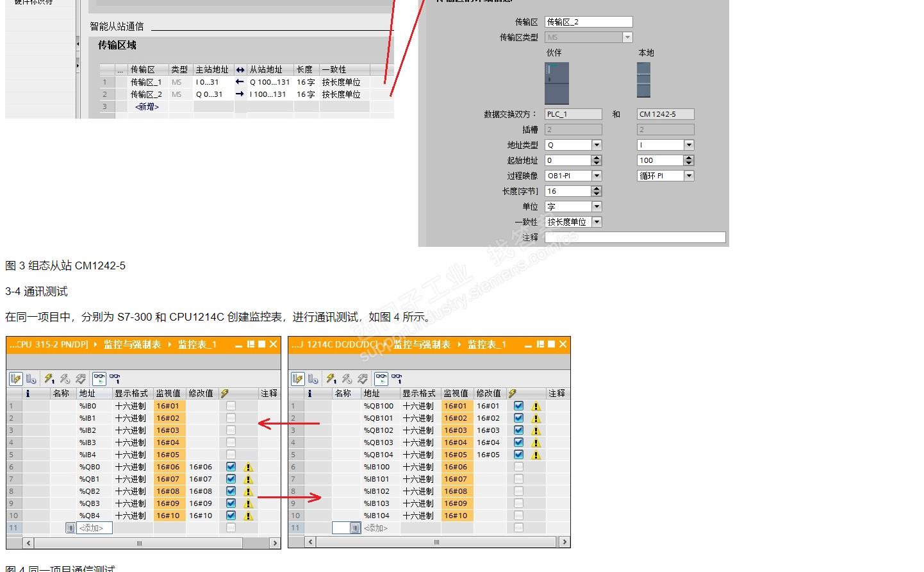Open the 传输区类型 MS dropdown
This screenshot has height=572, width=924.
[x=627, y=37]
